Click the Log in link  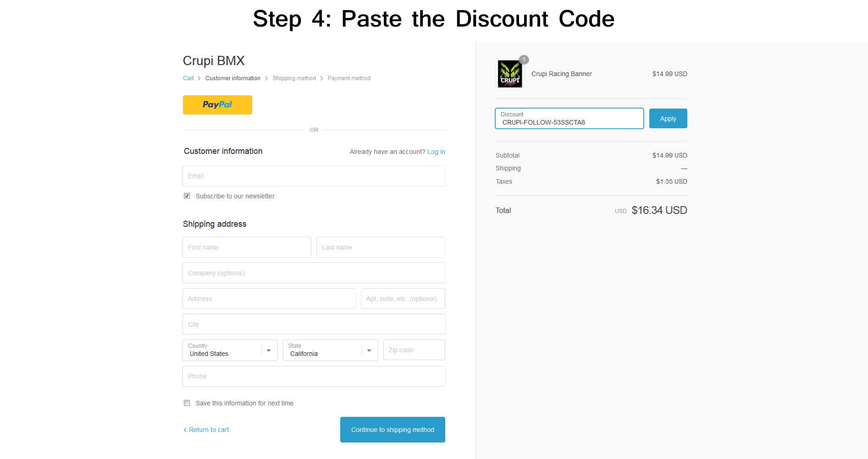point(436,152)
